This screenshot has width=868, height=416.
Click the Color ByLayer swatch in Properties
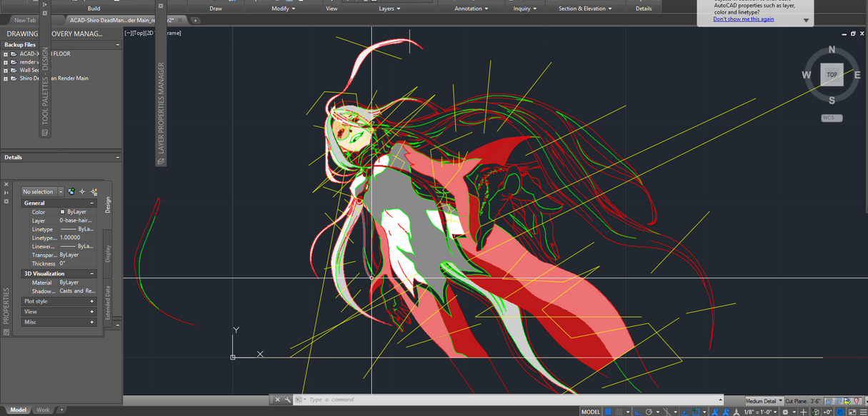(63, 212)
